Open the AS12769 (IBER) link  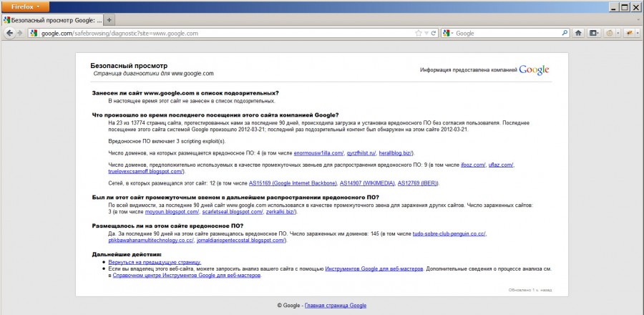click(418, 183)
